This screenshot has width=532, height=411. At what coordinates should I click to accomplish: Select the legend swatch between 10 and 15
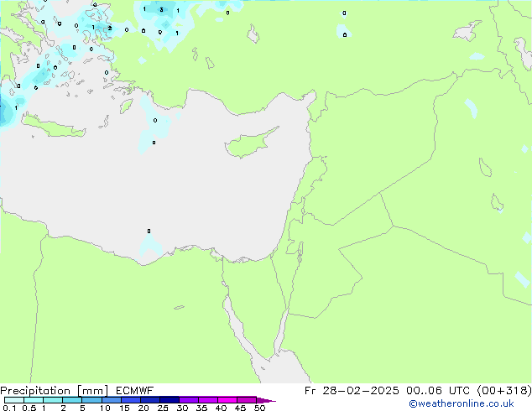[112, 400]
